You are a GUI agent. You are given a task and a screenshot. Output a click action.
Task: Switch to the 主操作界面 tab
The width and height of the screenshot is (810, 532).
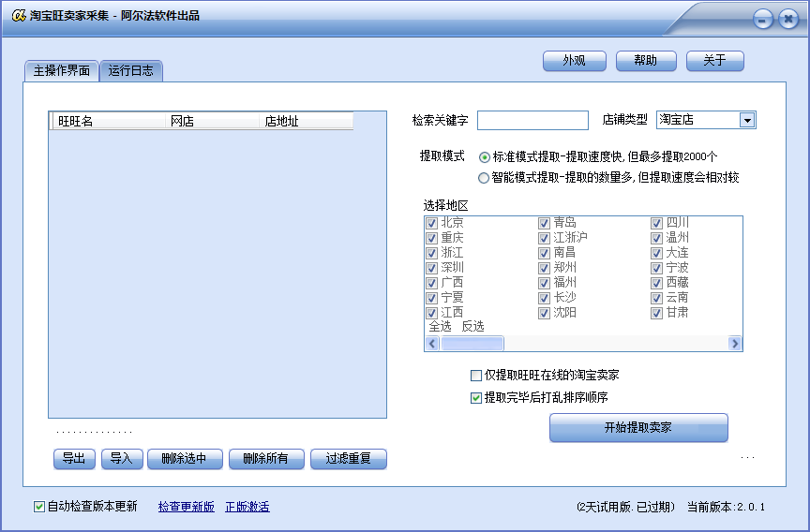tap(62, 70)
